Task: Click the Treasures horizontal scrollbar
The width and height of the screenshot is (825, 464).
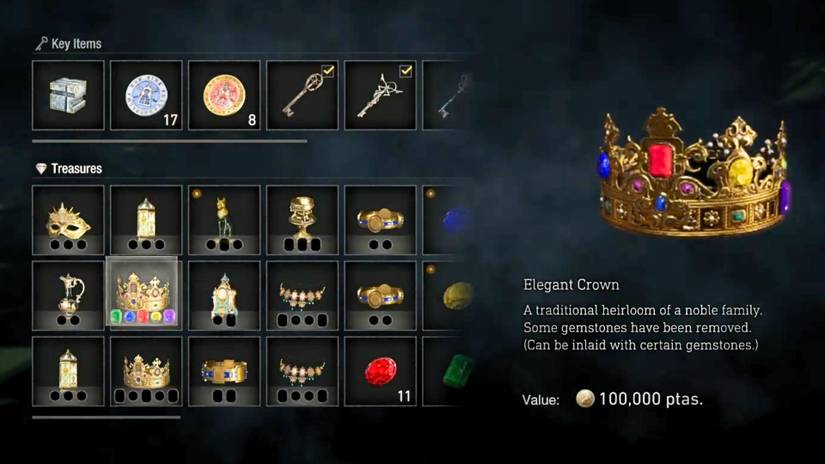Action: (x=106, y=418)
